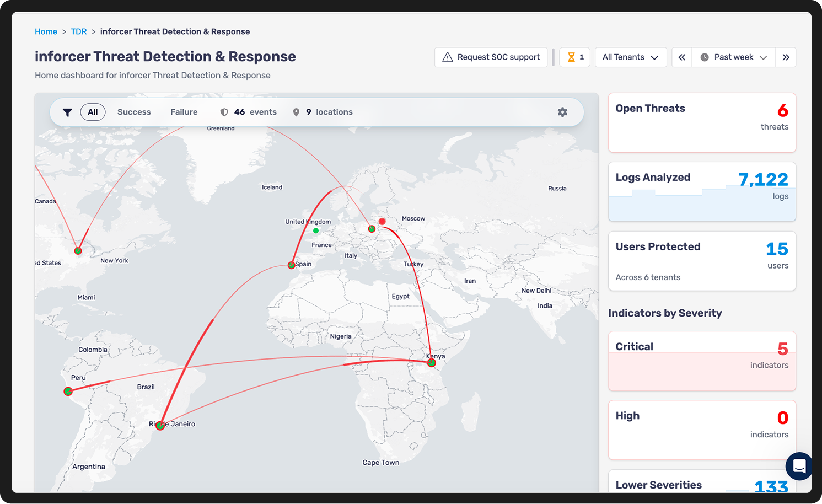The height and width of the screenshot is (504, 822).
Task: Click the Argentina map label
Action: point(89,467)
